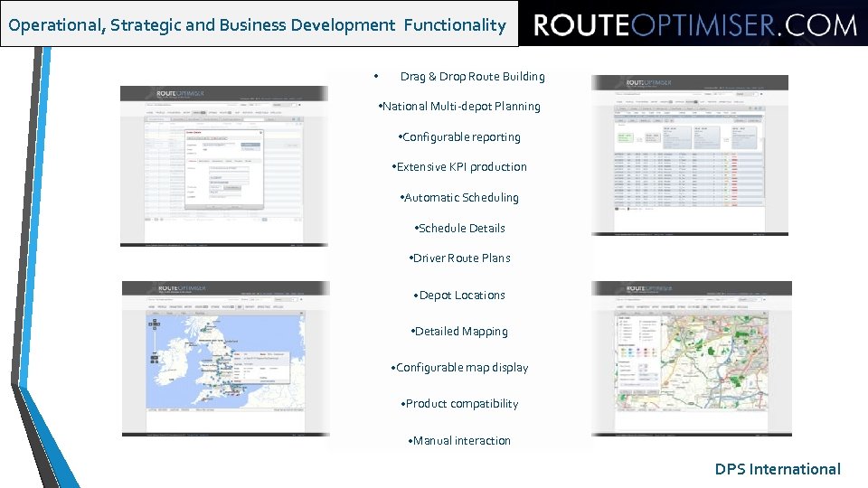Open the UK depot map screenshot thumbnail
Screen dimensions: 868x488
tap(225, 359)
